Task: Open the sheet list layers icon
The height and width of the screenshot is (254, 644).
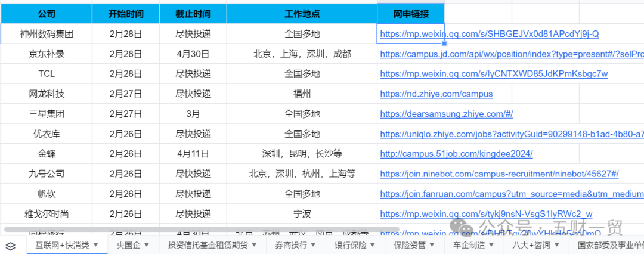Action: point(11,246)
